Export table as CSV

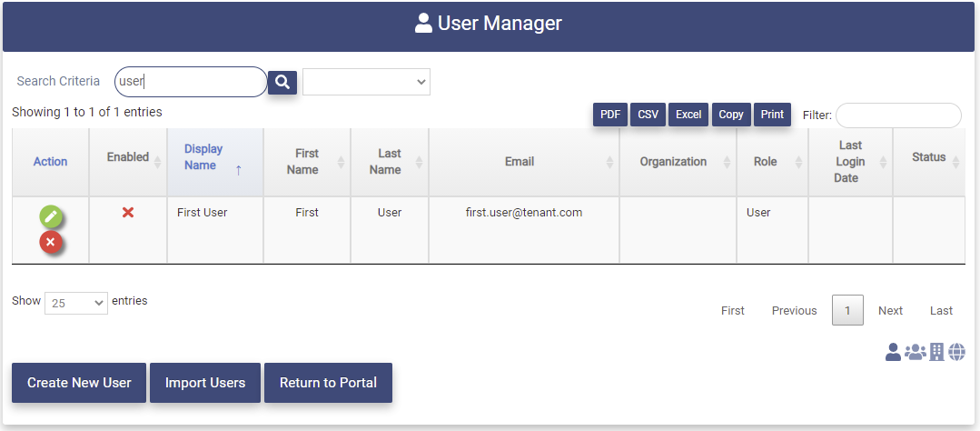648,115
